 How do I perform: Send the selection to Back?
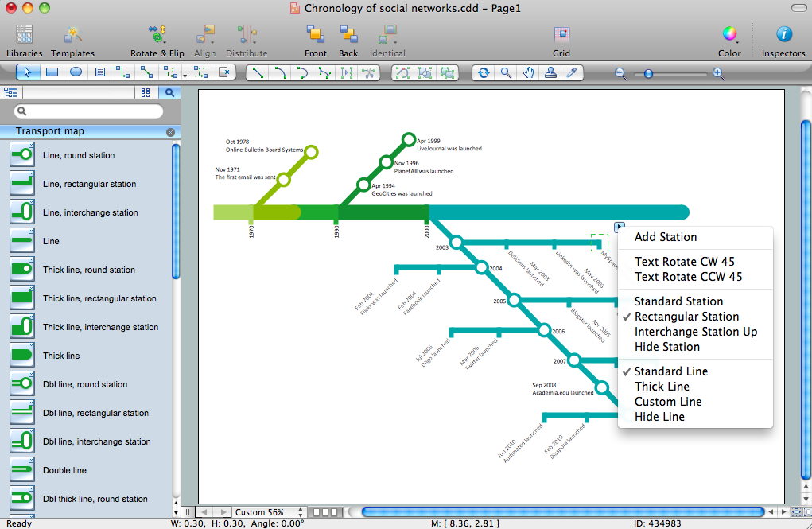pyautogui.click(x=348, y=41)
